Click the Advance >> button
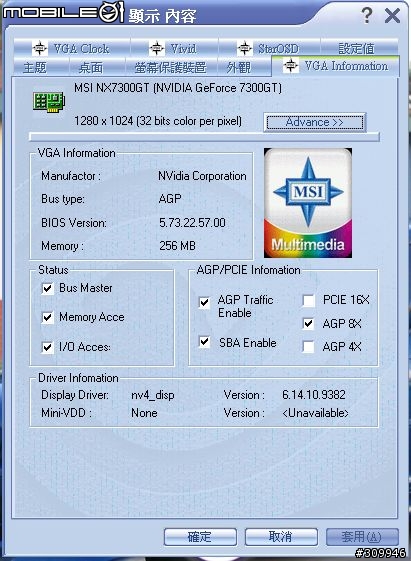The image size is (411, 561). click(x=314, y=123)
